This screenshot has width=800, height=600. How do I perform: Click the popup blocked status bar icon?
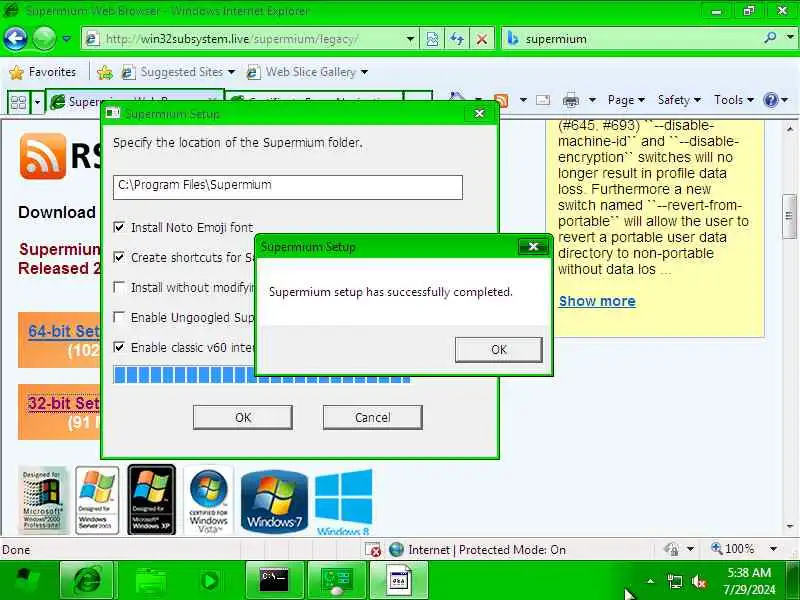click(x=373, y=549)
